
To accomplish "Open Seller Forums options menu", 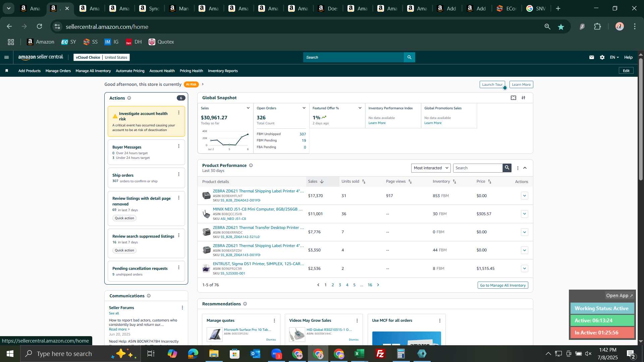I will click(x=182, y=308).
